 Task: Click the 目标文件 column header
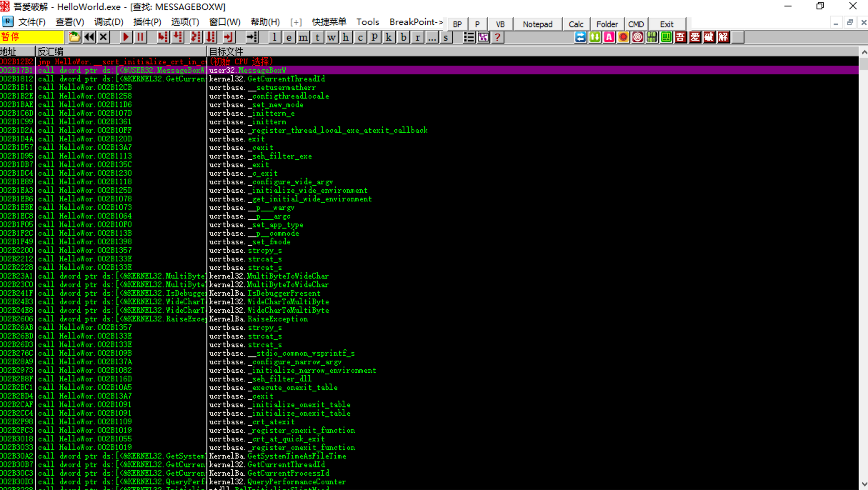click(532, 51)
